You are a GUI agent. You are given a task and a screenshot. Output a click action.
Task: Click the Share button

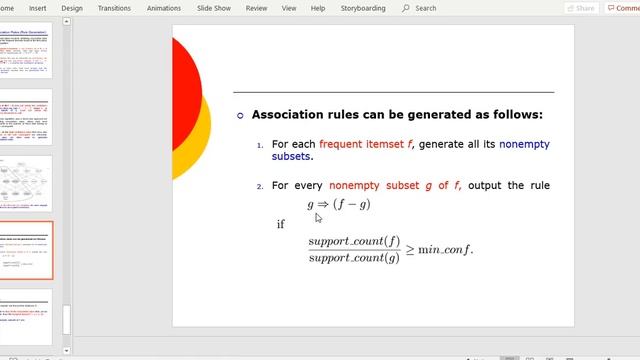pyautogui.click(x=581, y=8)
